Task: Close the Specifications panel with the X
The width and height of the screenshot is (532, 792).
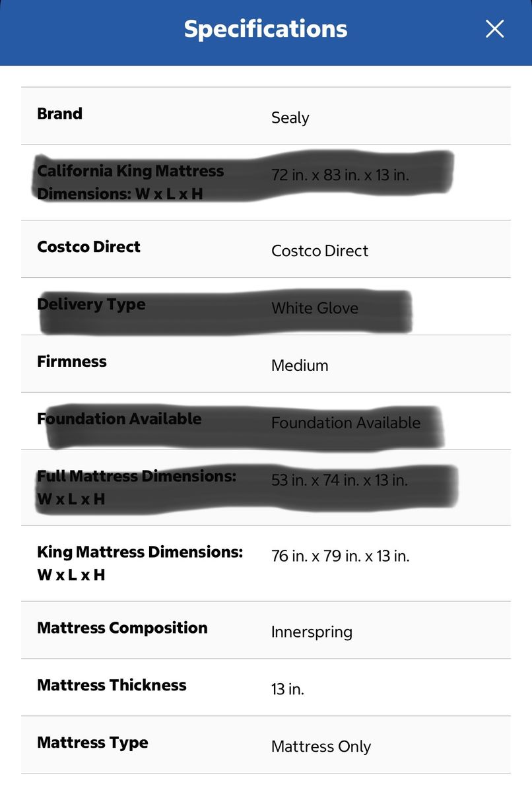Action: tap(494, 28)
